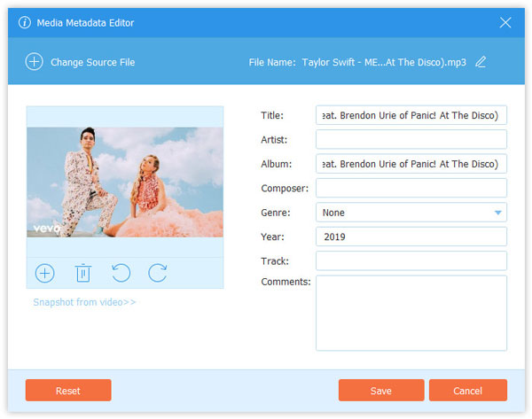Screen dimensions: 532x419
Task: Save the metadata changes
Action: [381, 390]
